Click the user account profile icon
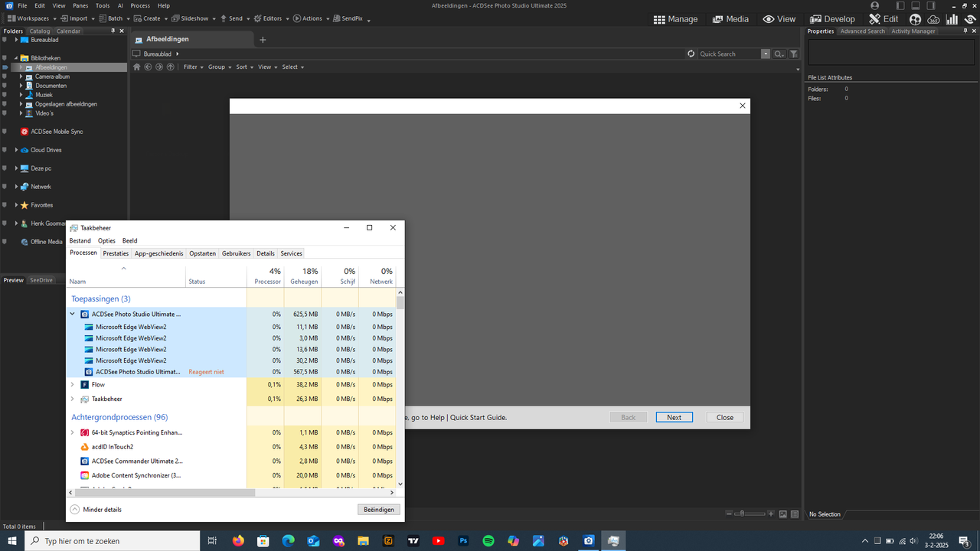 coord(875,5)
